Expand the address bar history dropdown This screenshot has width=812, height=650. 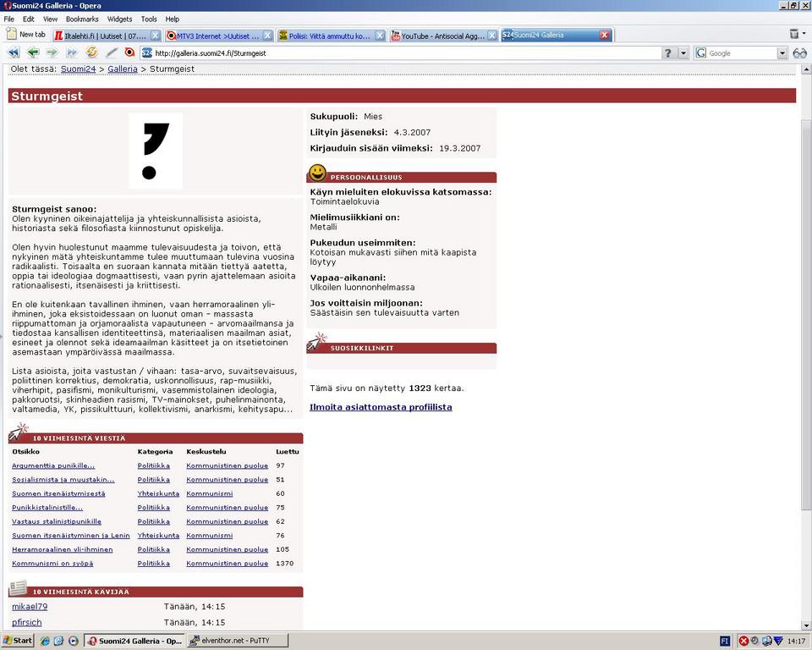click(x=683, y=52)
